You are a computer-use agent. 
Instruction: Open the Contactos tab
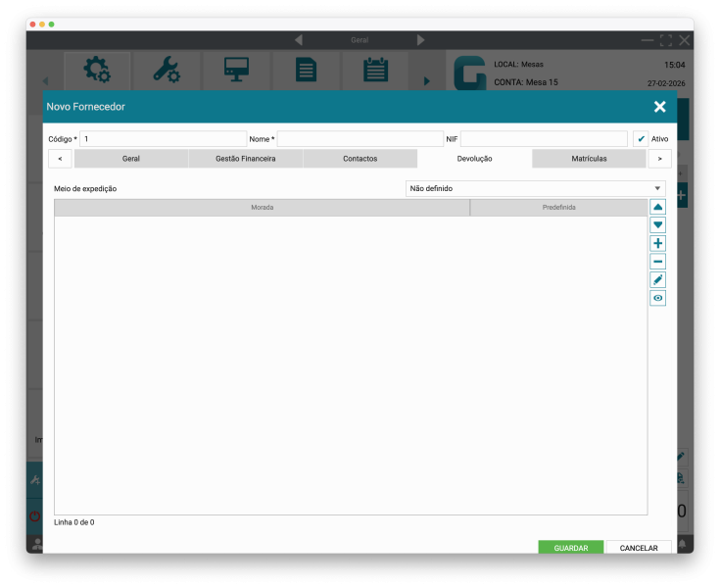coord(360,159)
